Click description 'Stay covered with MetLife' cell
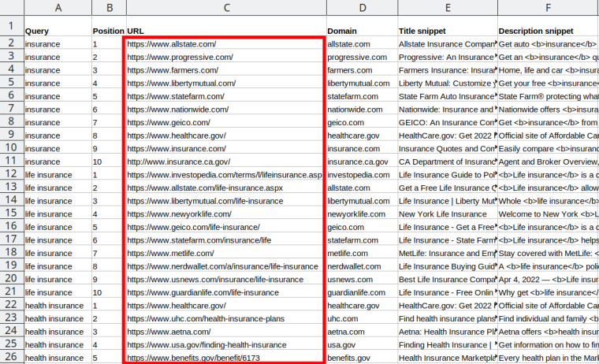The height and width of the screenshot is (364, 599). click(x=549, y=252)
